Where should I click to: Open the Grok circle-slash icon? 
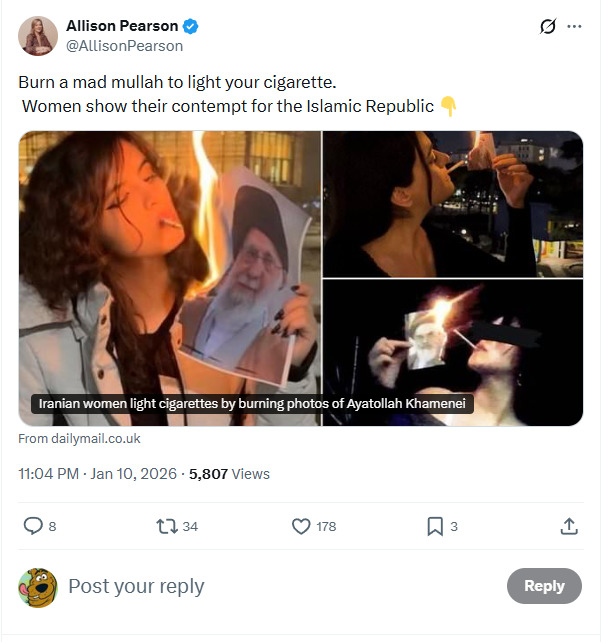(x=547, y=27)
